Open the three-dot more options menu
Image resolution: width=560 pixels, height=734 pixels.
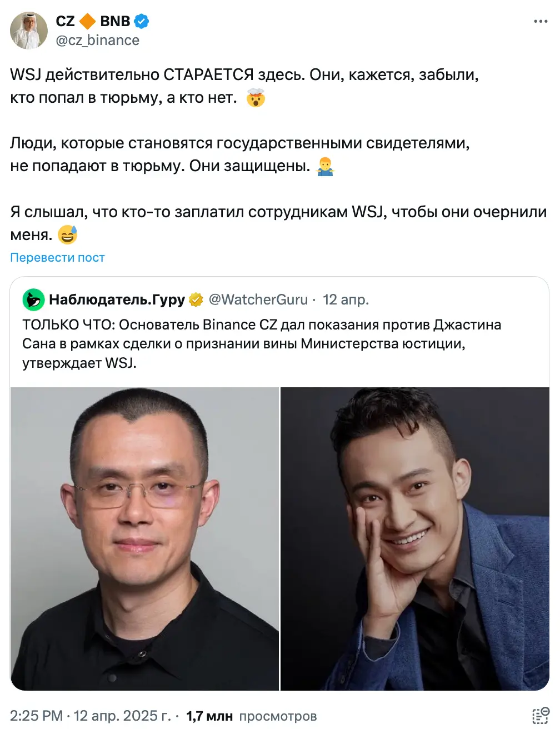pyautogui.click(x=541, y=21)
